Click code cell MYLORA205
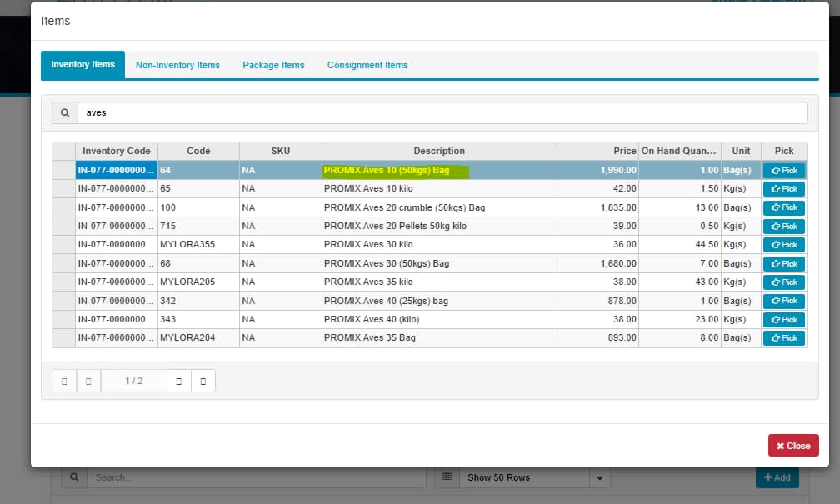 tap(198, 282)
